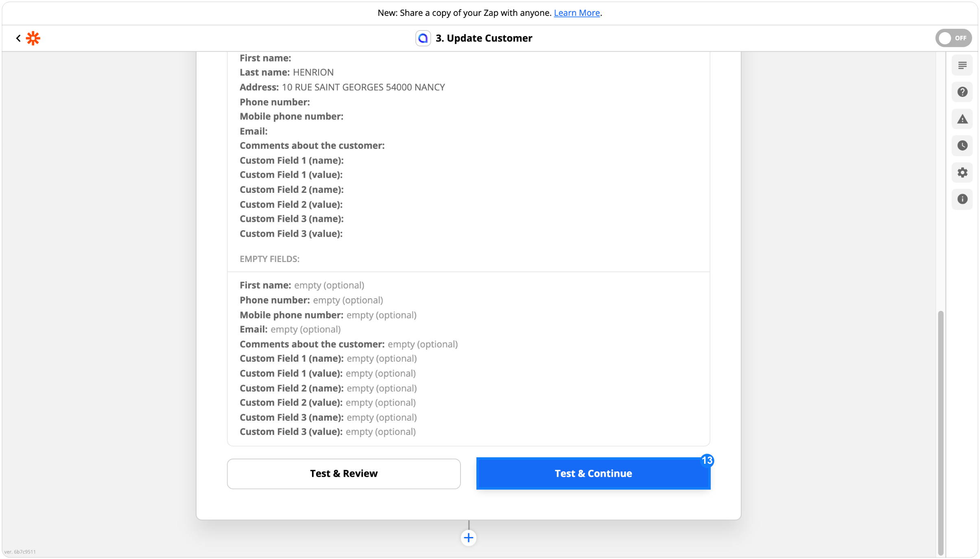Click the 'Share a copy of your Zap' banner text
Image resolution: width=980 pixels, height=559 pixels.
click(x=464, y=13)
